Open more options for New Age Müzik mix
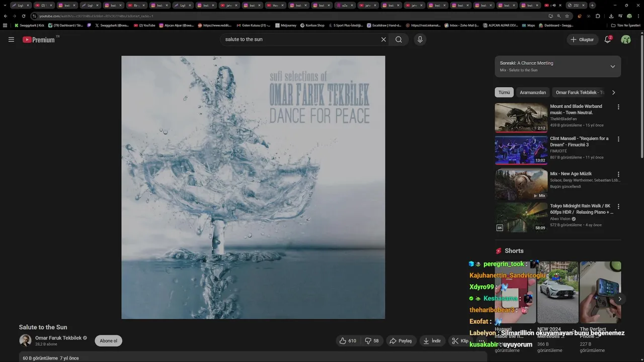 [x=618, y=174]
